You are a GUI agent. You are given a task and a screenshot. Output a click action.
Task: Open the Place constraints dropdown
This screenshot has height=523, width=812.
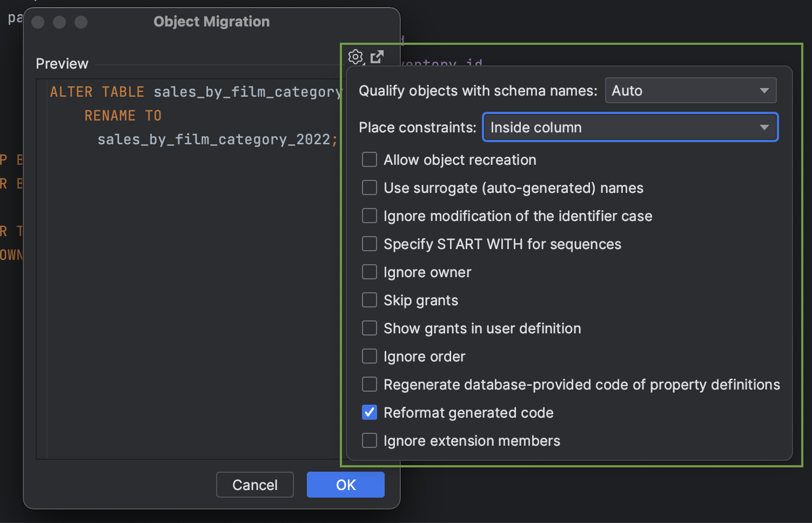pos(630,128)
